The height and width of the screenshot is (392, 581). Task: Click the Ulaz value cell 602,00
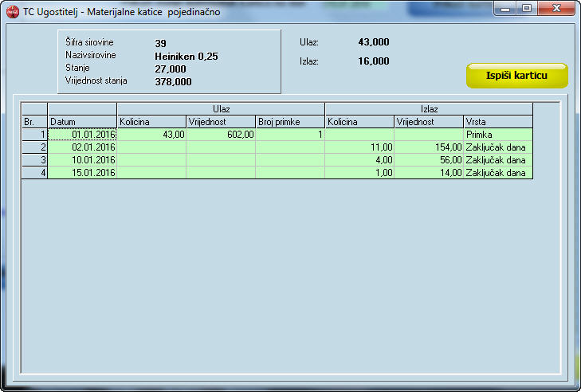click(221, 135)
